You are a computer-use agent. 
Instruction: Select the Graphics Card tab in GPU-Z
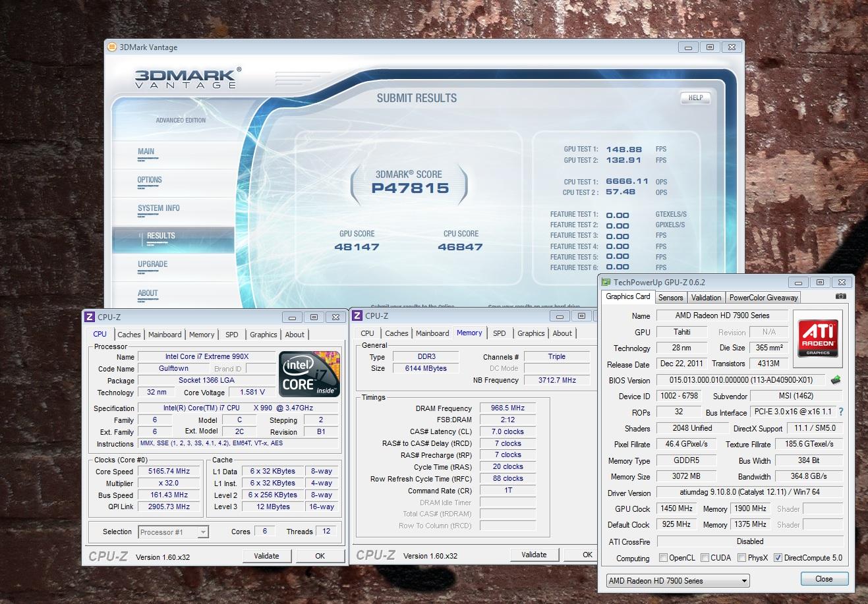[628, 296]
